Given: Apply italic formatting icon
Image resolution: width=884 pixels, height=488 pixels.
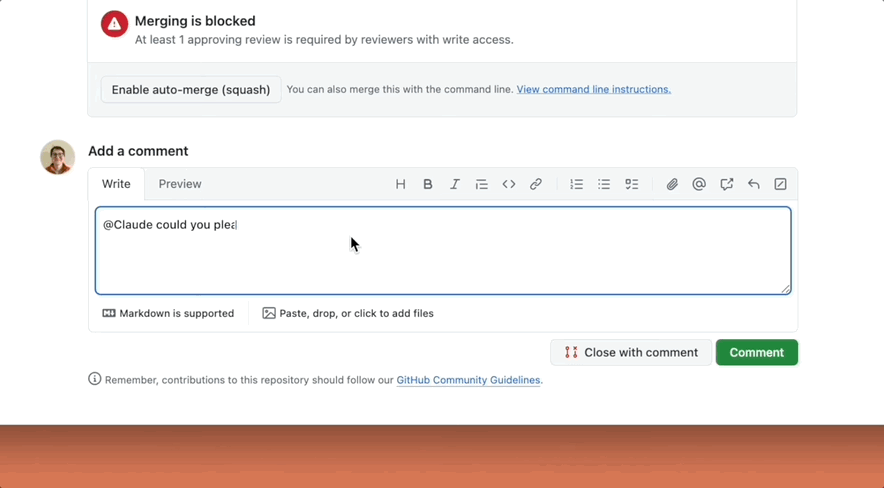Looking at the screenshot, I should point(455,184).
